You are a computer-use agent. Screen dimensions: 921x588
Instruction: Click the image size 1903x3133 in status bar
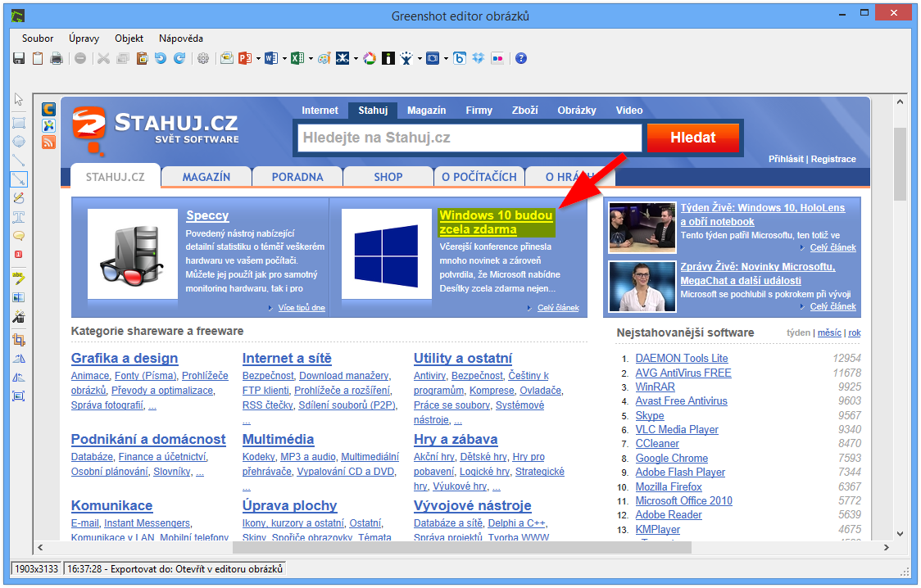[36, 568]
